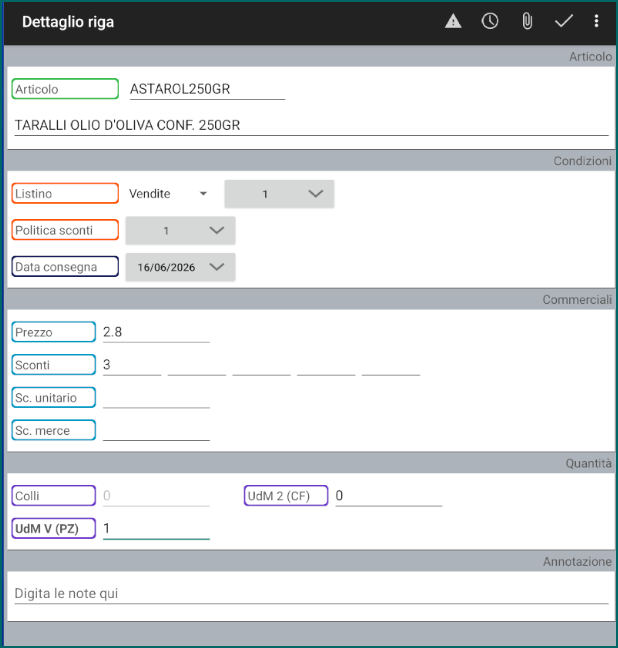Open the warning triangle alert icon
Screen dimensions: 618x648
[453, 21]
